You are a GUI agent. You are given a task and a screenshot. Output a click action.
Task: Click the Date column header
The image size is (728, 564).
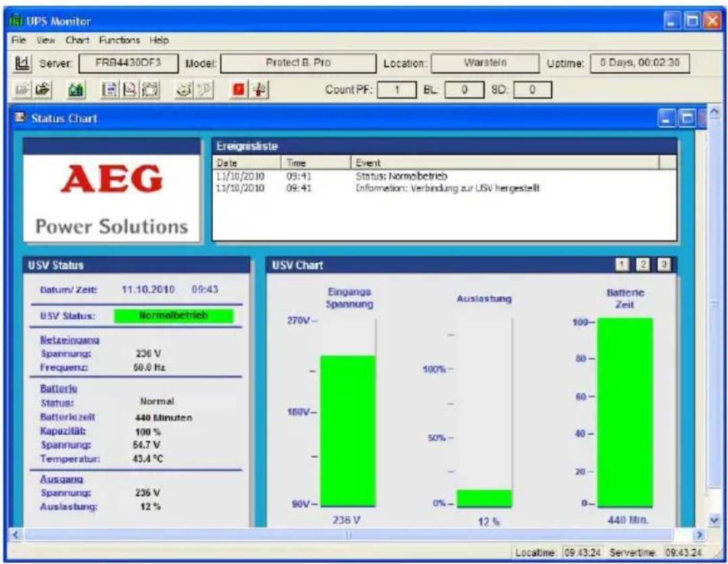click(x=246, y=162)
